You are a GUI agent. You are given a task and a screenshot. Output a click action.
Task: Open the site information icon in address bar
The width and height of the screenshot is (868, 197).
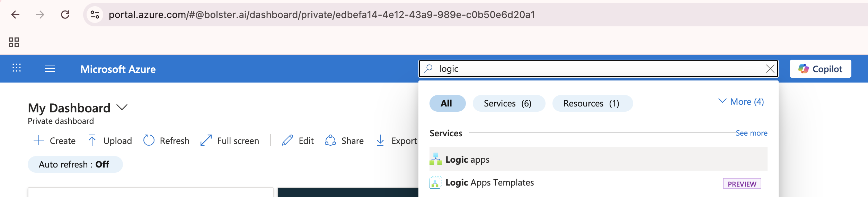click(95, 15)
